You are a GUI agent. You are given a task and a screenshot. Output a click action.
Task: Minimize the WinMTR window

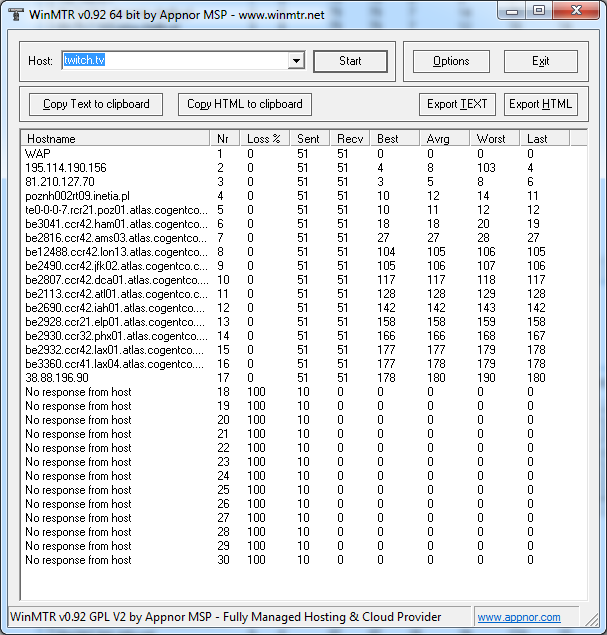point(515,11)
